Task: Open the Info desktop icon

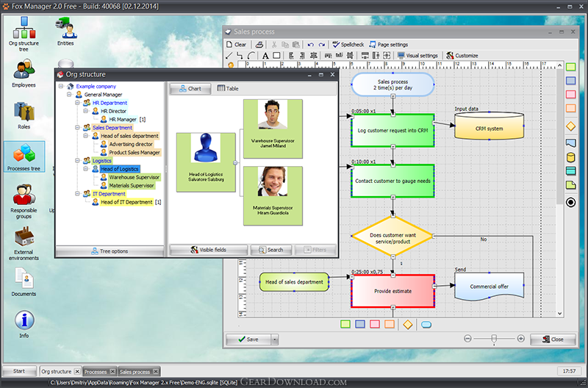Action: click(x=24, y=325)
